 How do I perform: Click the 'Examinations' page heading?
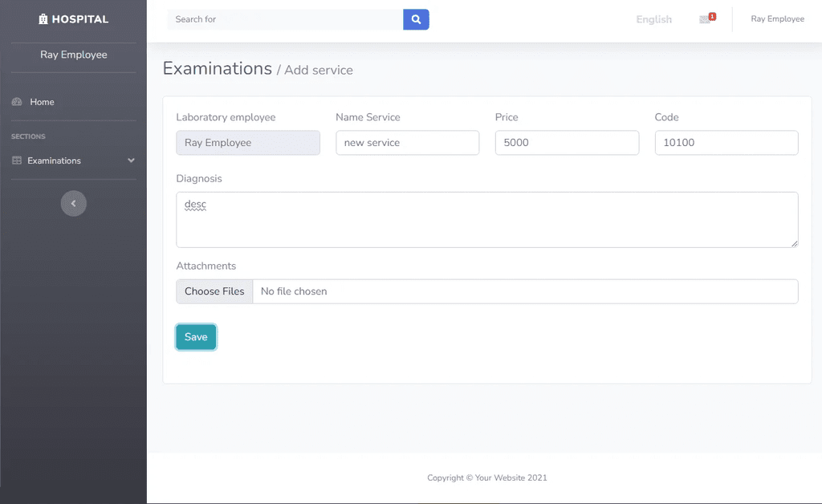point(217,69)
